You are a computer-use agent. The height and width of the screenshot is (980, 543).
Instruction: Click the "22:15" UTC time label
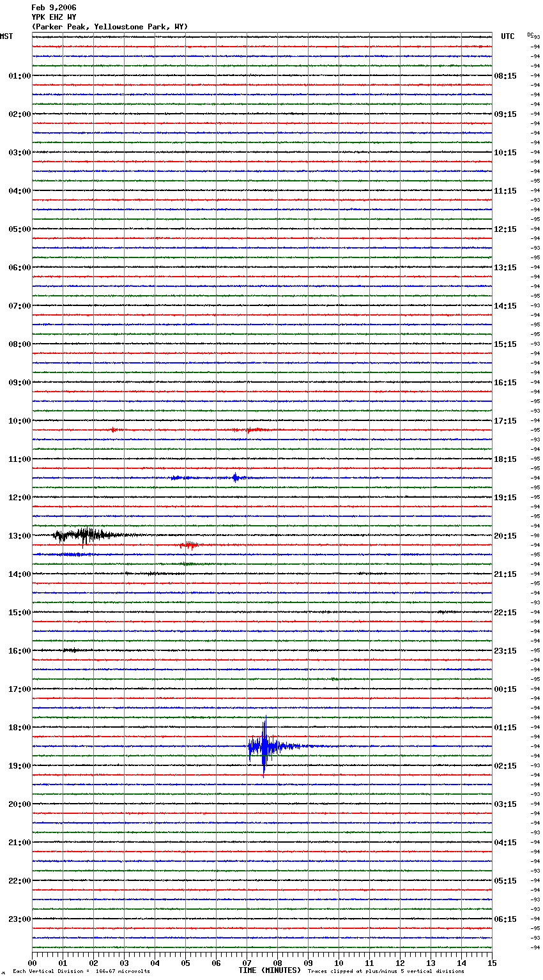coord(505,613)
